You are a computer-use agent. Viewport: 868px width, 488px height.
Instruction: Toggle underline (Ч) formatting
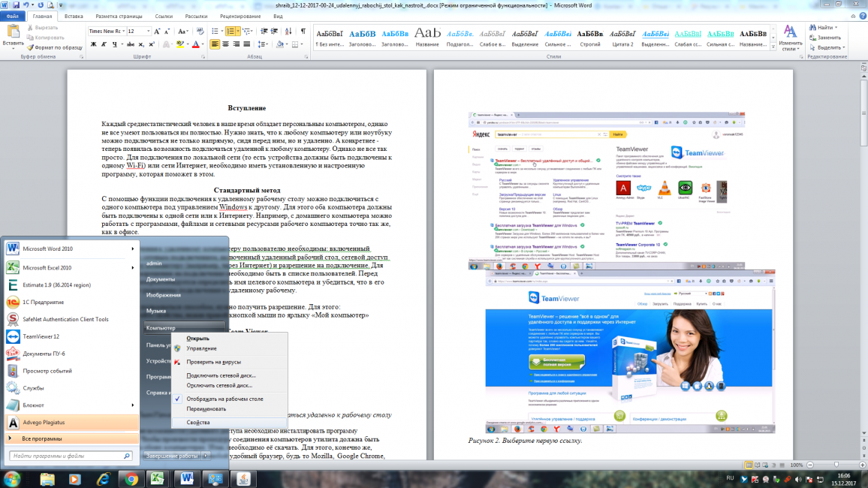point(115,44)
